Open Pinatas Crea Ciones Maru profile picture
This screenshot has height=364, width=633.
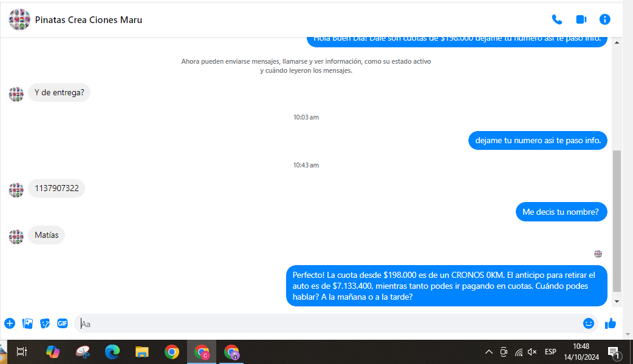[19, 19]
